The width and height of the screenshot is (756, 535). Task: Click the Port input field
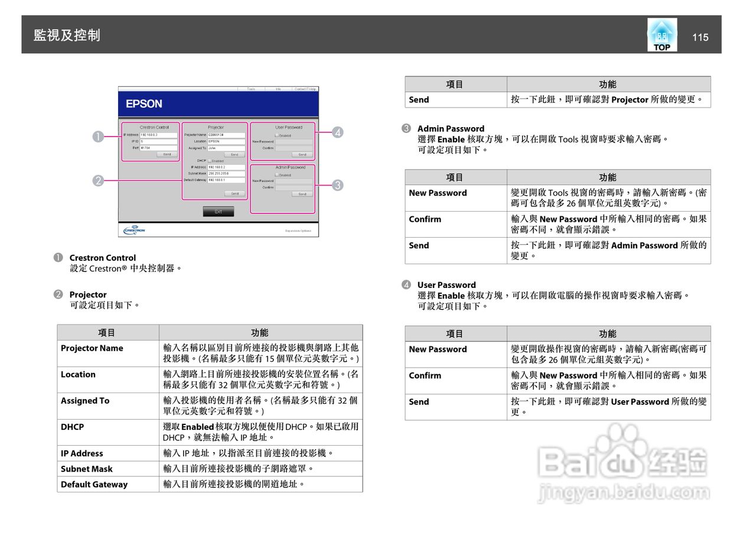[x=158, y=148]
